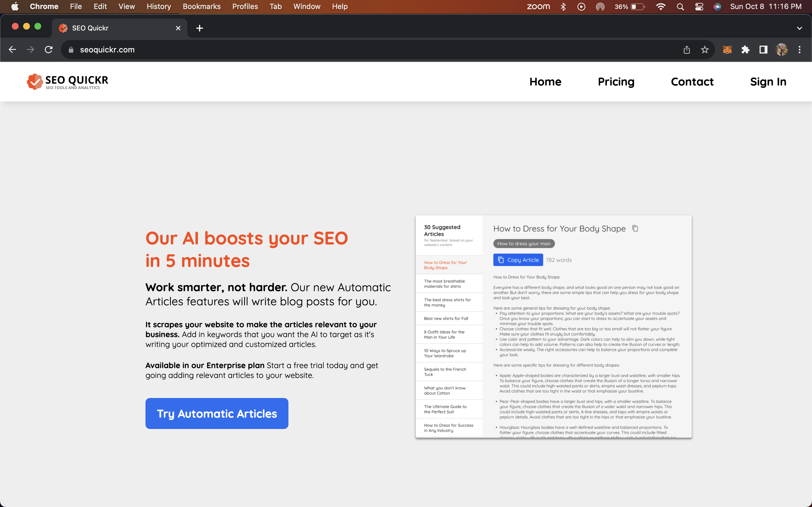The width and height of the screenshot is (812, 507).
Task: Bookmark this page with star icon
Action: [705, 50]
